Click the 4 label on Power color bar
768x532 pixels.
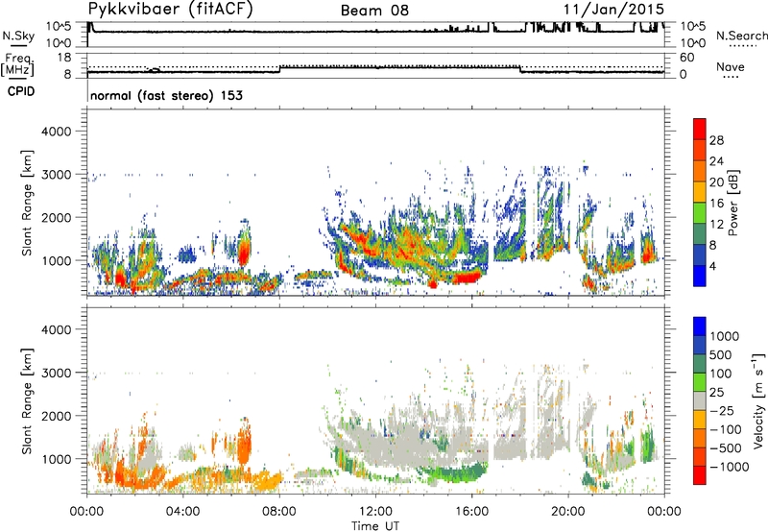tap(713, 266)
